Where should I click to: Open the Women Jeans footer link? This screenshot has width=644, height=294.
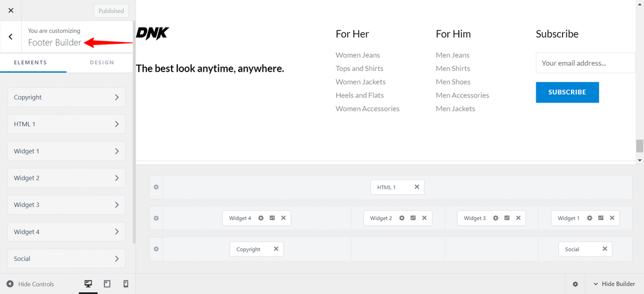357,55
